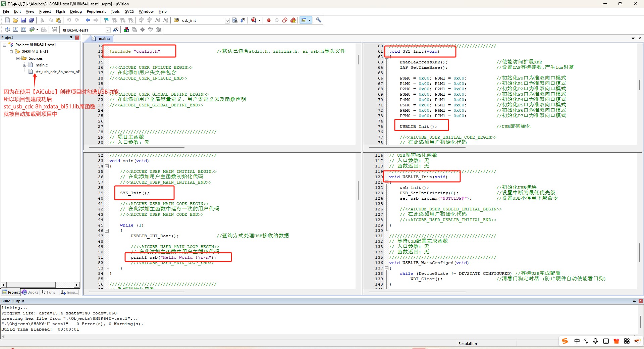Toggle IME punctuation mode icon
Screen dimensions: 644x349
tap(586, 341)
